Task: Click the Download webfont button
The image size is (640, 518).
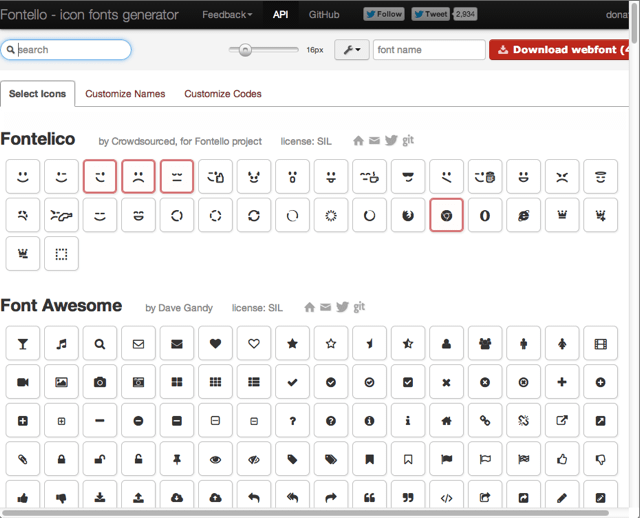Action: tap(559, 50)
